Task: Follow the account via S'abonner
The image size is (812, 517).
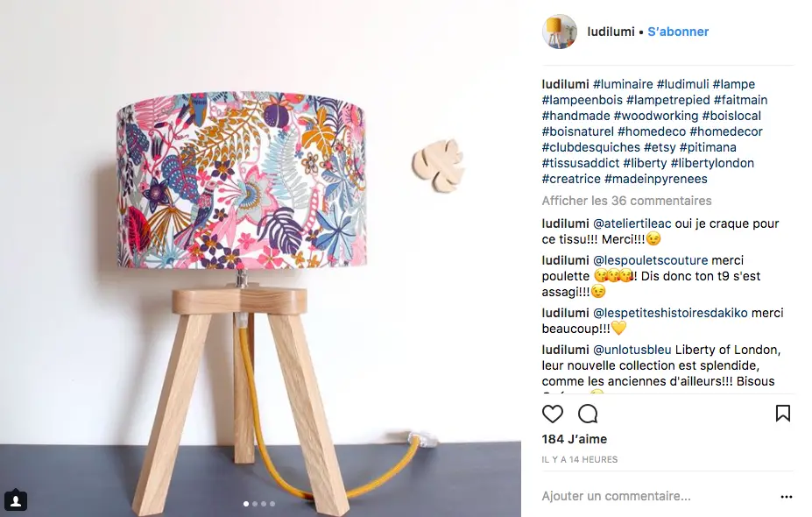Action: 678,32
